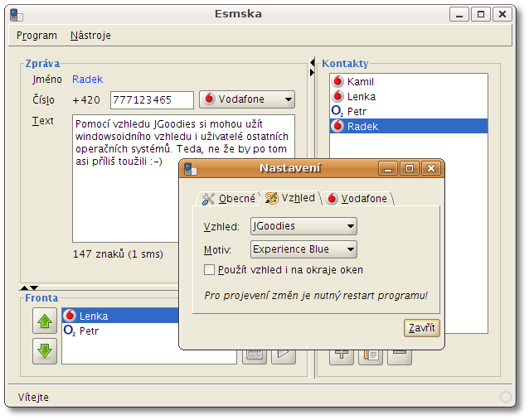This screenshot has height=420, width=529.
Task: Click into the message Text area
Action: click(183, 178)
